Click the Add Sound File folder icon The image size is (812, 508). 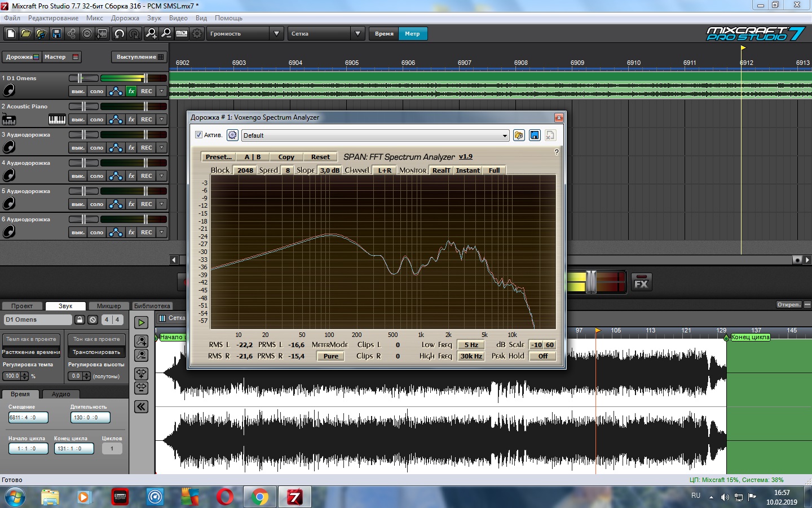click(41, 34)
